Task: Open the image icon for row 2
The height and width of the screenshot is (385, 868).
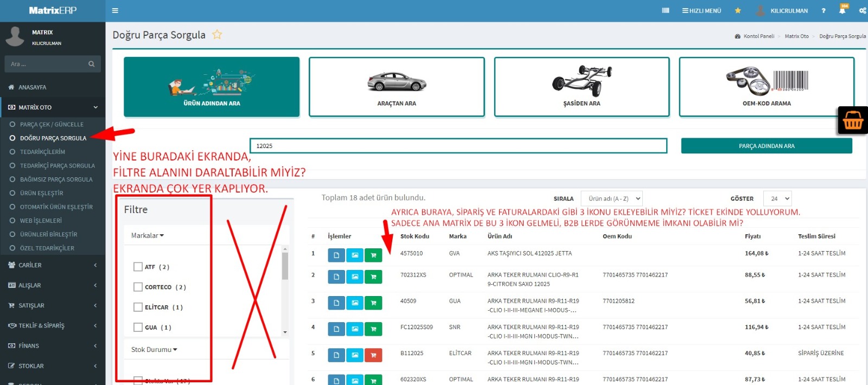Action: click(355, 277)
